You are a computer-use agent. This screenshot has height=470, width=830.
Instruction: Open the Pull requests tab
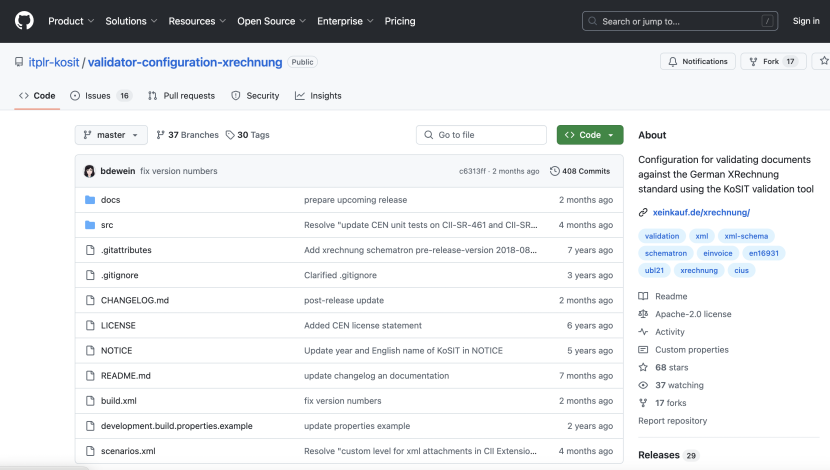coord(182,96)
